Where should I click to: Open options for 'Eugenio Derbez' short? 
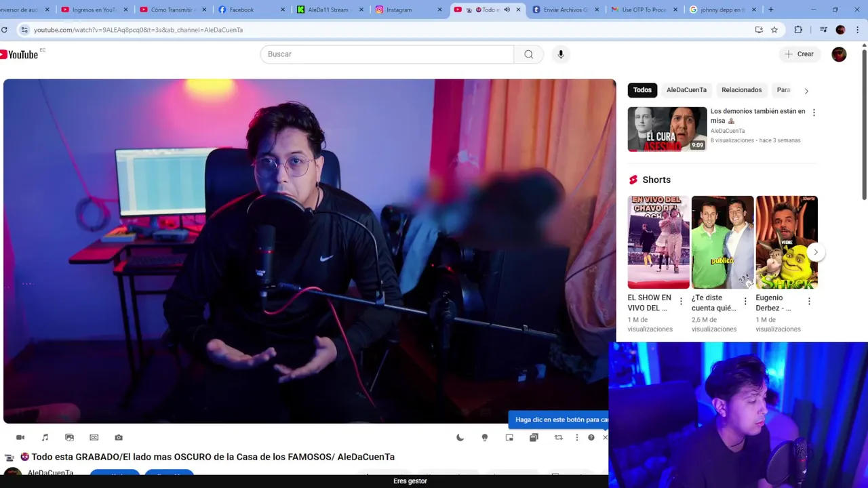point(809,301)
